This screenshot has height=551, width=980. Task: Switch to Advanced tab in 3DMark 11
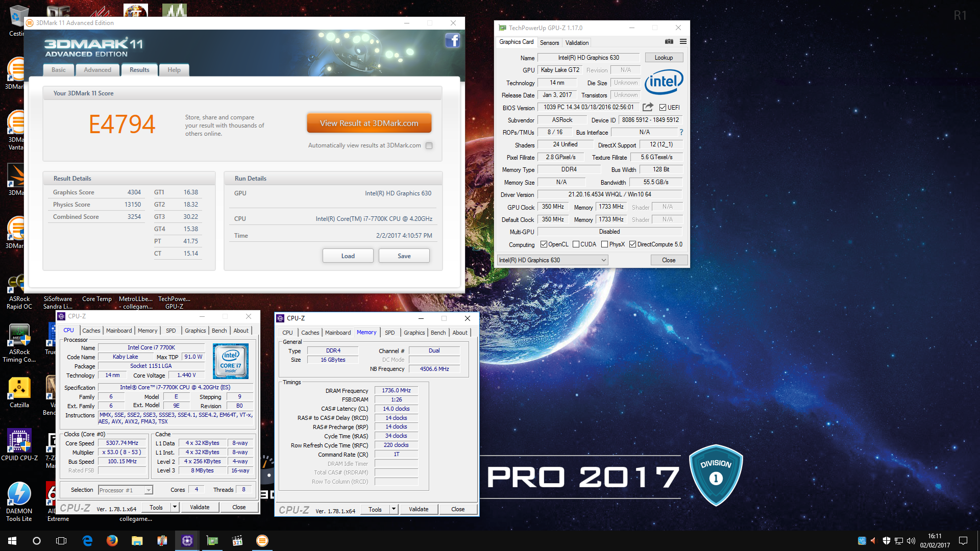point(97,70)
